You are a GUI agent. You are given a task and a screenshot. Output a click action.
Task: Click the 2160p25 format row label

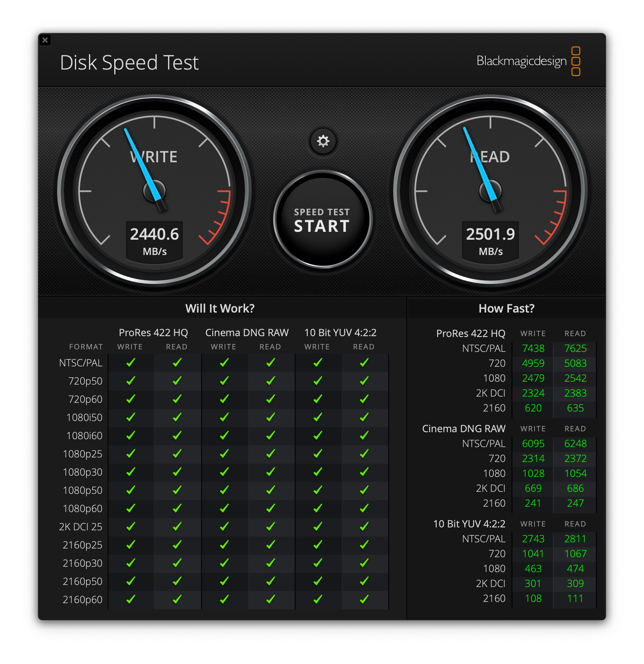click(x=82, y=545)
